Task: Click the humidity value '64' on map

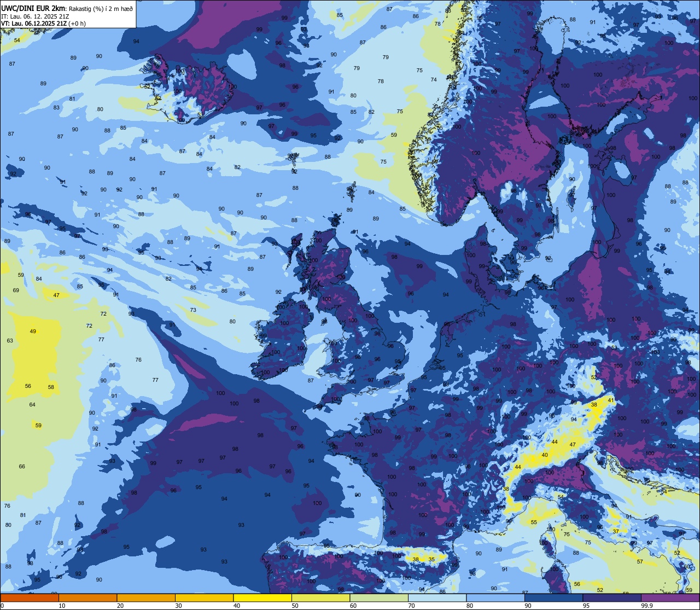Action: [x=32, y=405]
